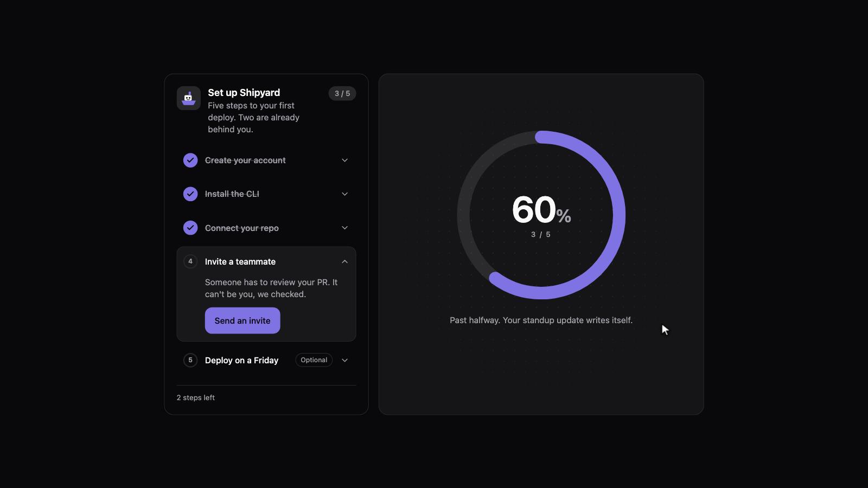Click the Optional badge on Deploy step
Viewport: 868px width, 488px height.
[x=314, y=360]
